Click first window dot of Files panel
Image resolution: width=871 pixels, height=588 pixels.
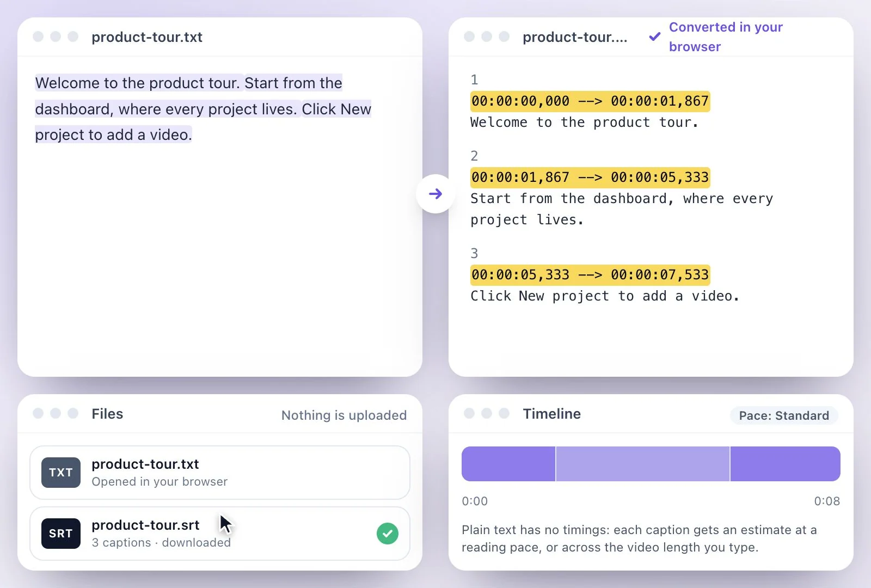point(38,413)
